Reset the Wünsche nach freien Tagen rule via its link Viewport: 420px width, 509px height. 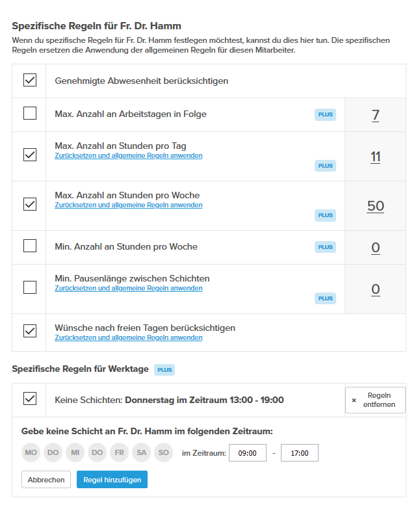(x=128, y=338)
